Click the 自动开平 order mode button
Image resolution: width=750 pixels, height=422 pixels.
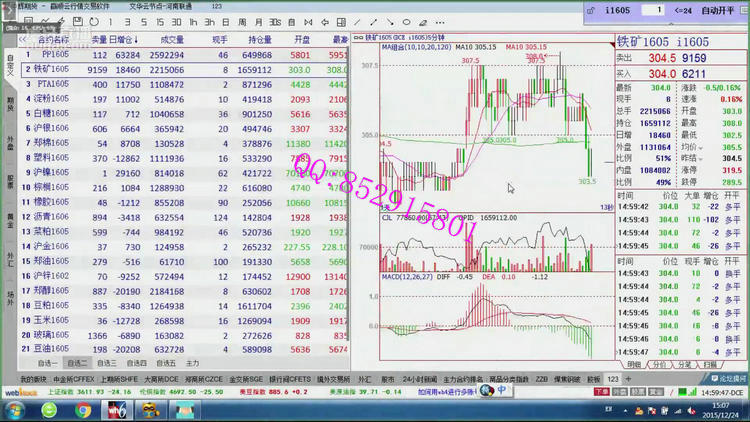[x=722, y=10]
